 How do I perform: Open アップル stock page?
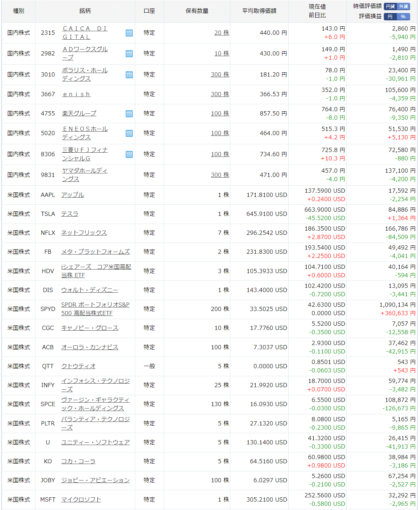[x=73, y=195]
